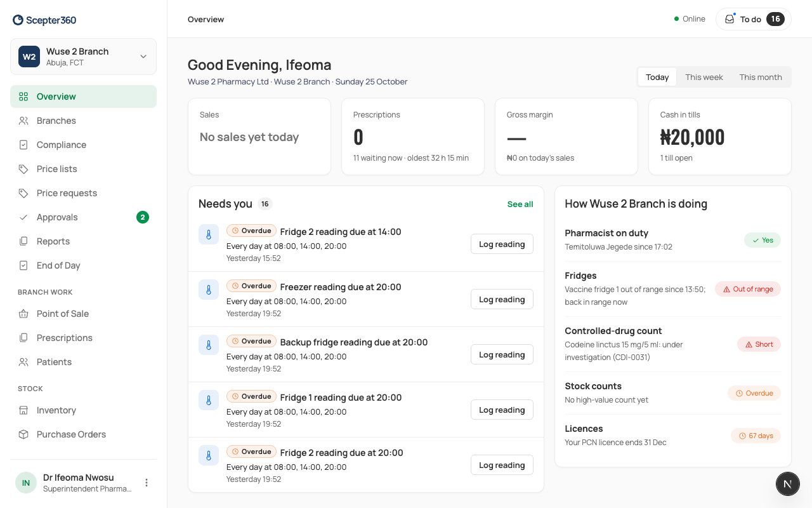Log reading for Fridge 1 due at 20:00
812x508 pixels.
coord(502,410)
